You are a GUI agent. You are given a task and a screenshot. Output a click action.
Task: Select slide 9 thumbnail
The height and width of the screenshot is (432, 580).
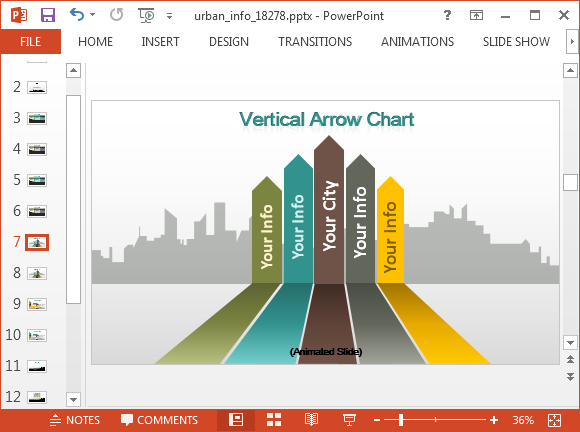37,304
